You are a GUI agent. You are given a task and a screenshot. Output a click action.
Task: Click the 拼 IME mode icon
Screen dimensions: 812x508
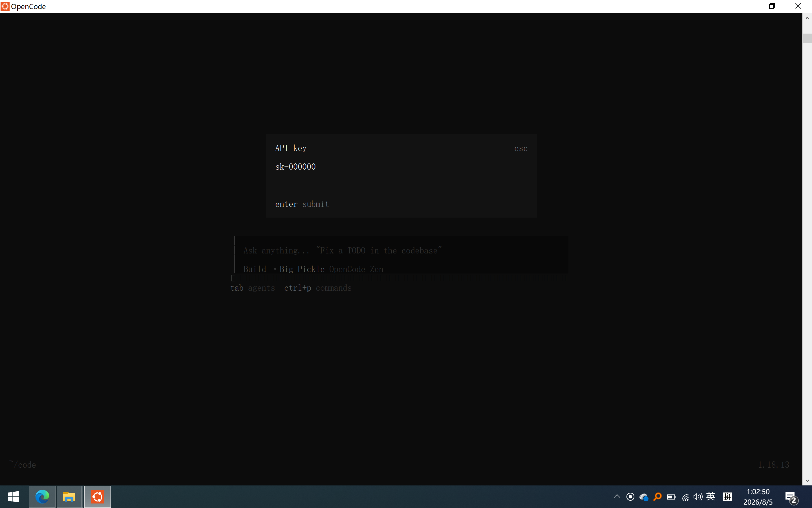point(727,497)
